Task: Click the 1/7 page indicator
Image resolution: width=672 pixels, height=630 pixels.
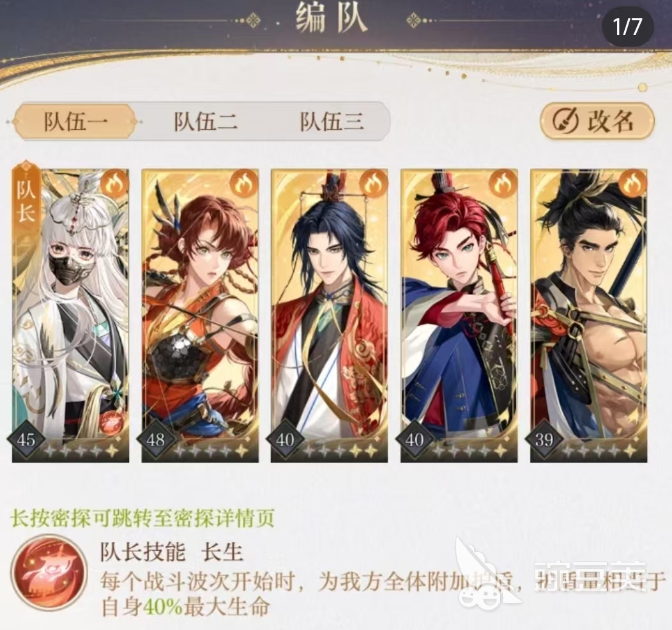Action: (627, 27)
